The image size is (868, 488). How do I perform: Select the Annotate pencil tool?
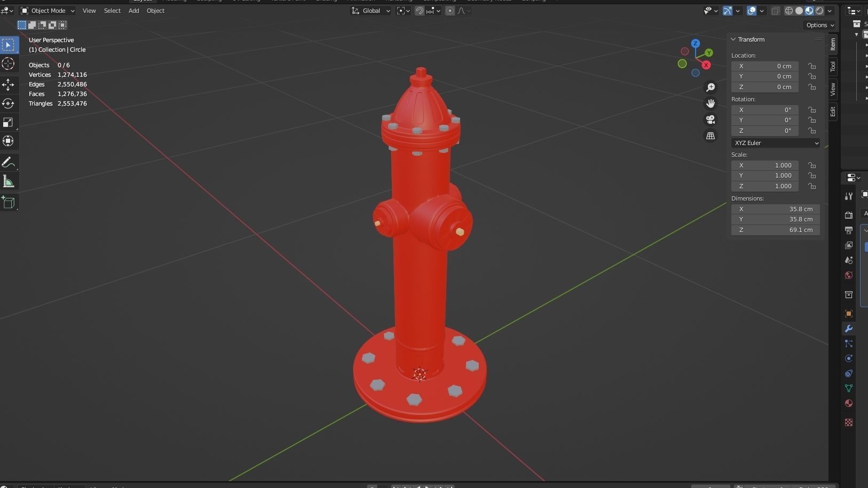(x=9, y=162)
